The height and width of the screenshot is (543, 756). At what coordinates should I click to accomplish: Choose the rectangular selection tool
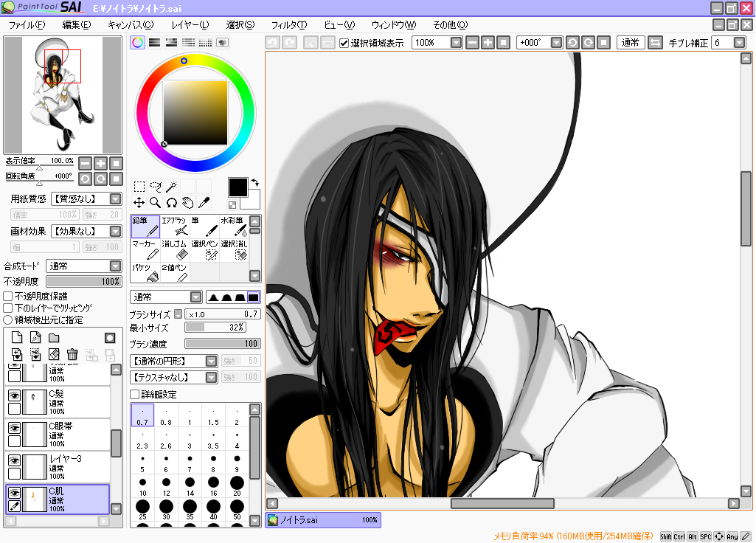click(139, 187)
